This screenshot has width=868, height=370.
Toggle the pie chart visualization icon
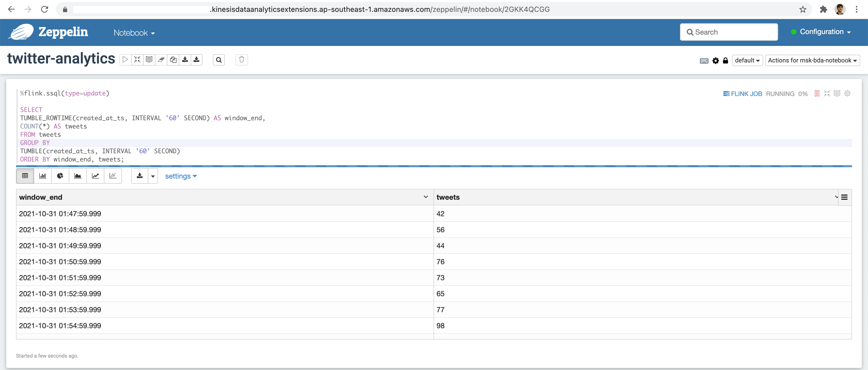pyautogui.click(x=60, y=176)
